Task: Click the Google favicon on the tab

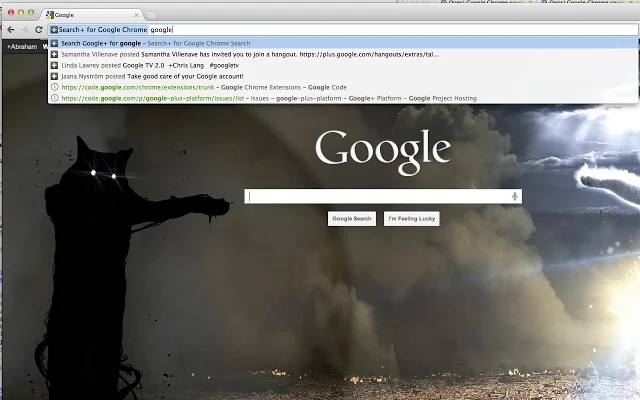Action: (x=50, y=15)
